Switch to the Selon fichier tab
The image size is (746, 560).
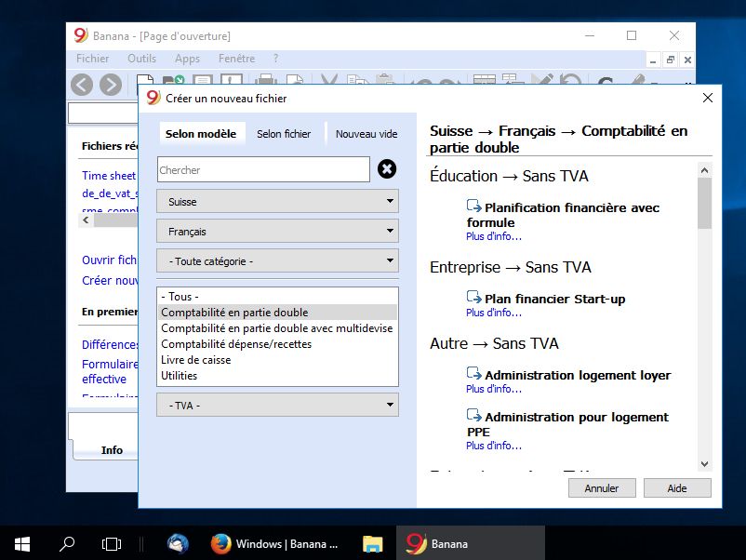(284, 134)
